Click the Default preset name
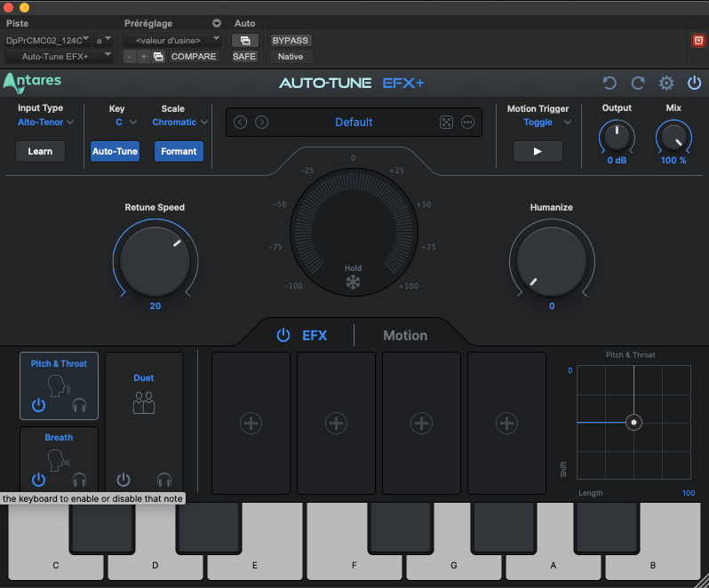 (354, 122)
